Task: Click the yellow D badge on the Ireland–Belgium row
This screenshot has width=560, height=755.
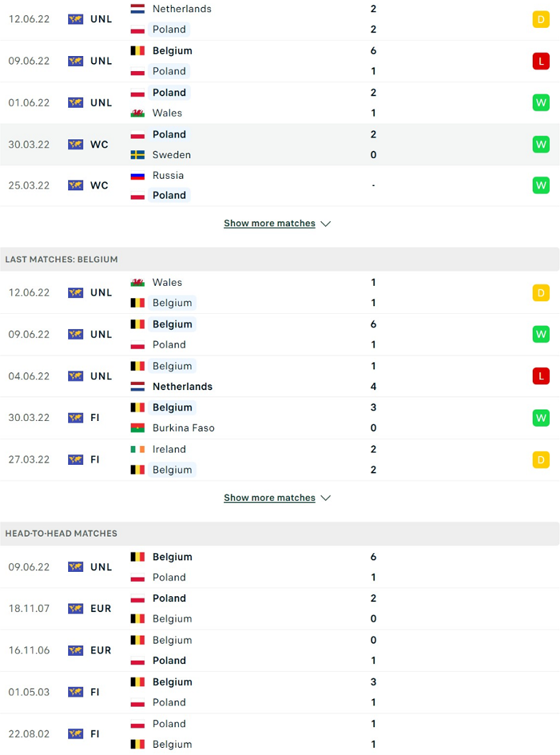Action: tap(541, 460)
